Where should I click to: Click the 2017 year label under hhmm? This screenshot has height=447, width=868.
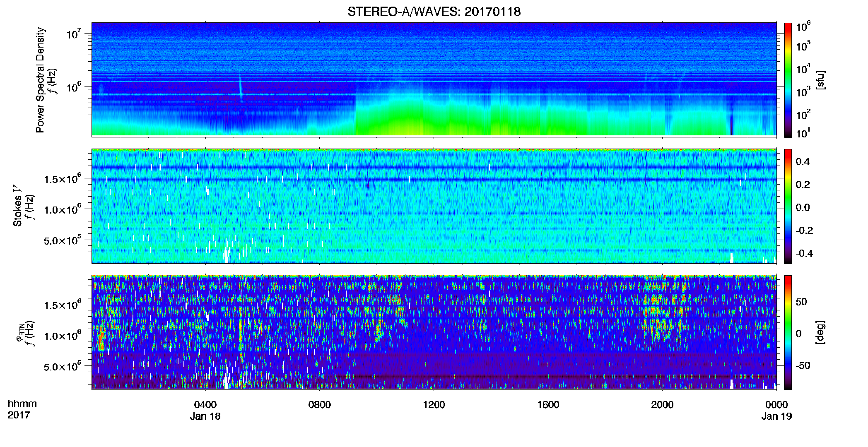click(x=19, y=415)
